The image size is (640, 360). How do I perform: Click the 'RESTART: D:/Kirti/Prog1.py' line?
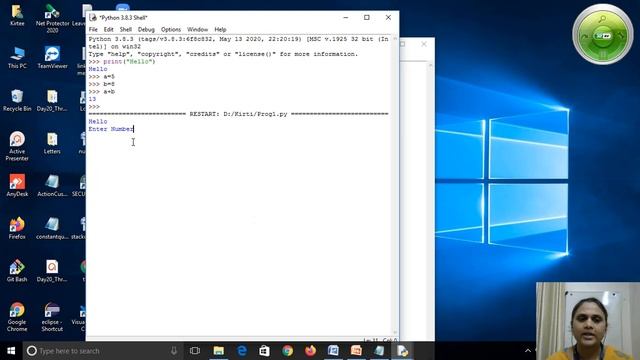tap(238, 114)
